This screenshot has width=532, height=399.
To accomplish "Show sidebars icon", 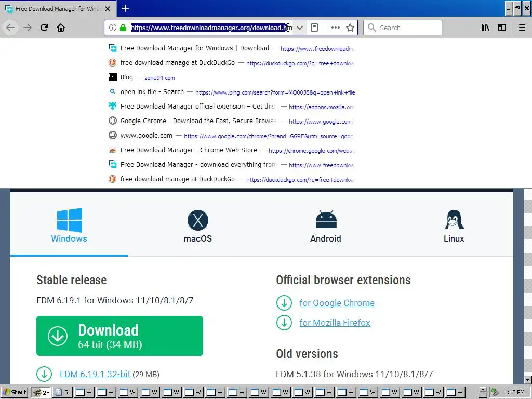I will [502, 28].
